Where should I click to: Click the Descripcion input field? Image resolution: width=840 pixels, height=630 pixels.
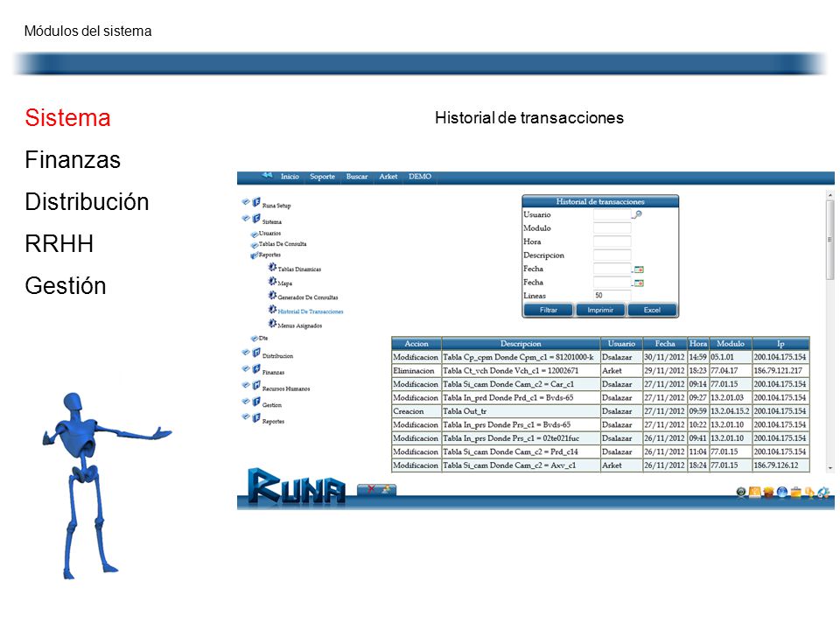pyautogui.click(x=612, y=255)
